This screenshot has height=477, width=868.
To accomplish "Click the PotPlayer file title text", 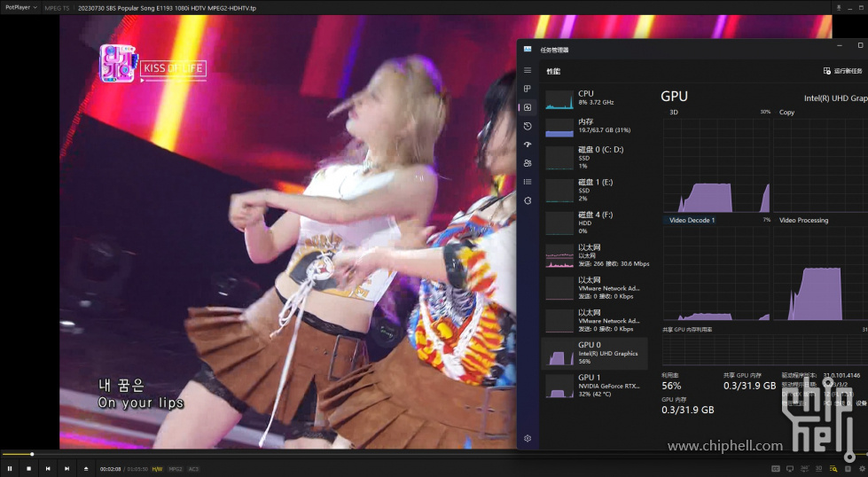I will [x=167, y=8].
